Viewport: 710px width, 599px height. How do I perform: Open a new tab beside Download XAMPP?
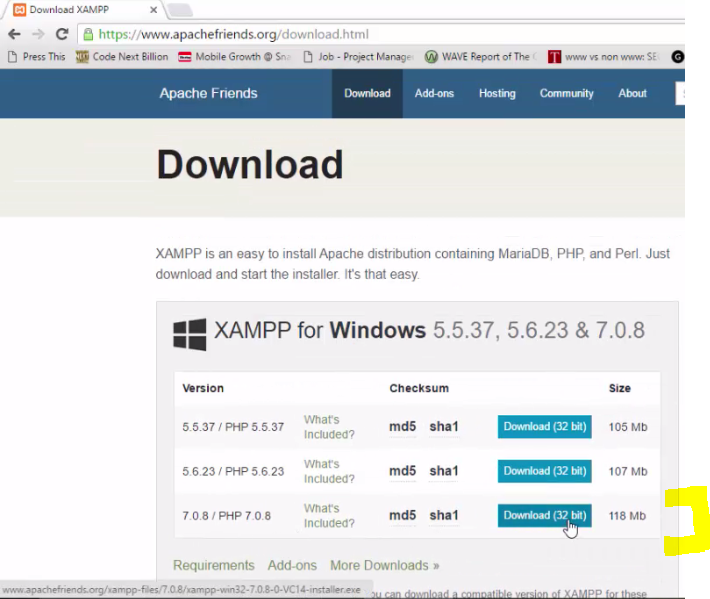pyautogui.click(x=180, y=10)
